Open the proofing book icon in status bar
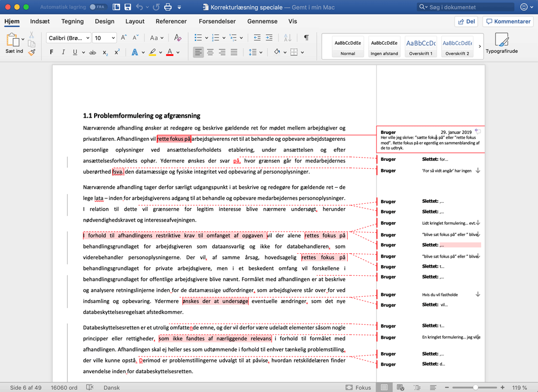 [x=90, y=388]
